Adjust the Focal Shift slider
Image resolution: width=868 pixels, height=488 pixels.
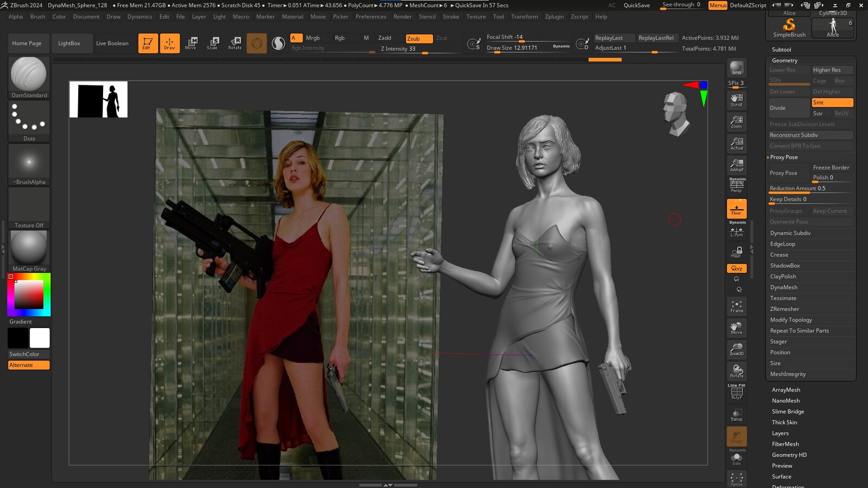coord(528,37)
